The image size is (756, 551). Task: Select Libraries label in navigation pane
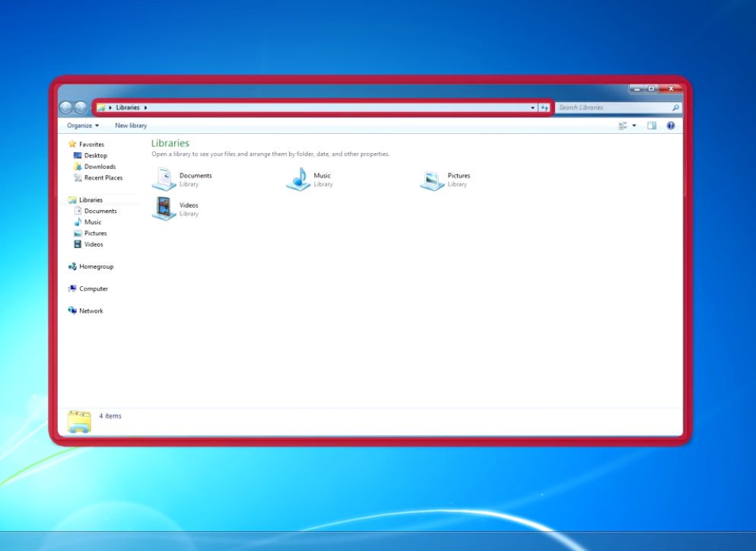coord(91,199)
